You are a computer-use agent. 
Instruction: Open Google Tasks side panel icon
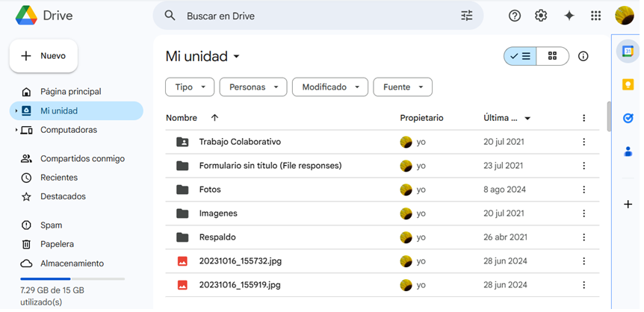[628, 118]
